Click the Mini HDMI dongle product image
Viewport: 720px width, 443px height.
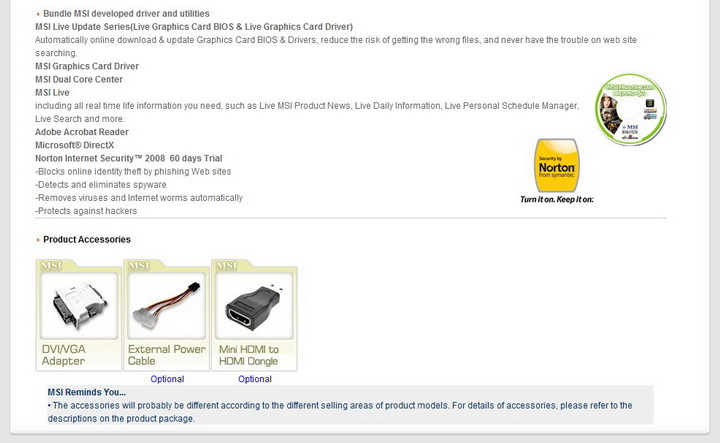tap(254, 305)
